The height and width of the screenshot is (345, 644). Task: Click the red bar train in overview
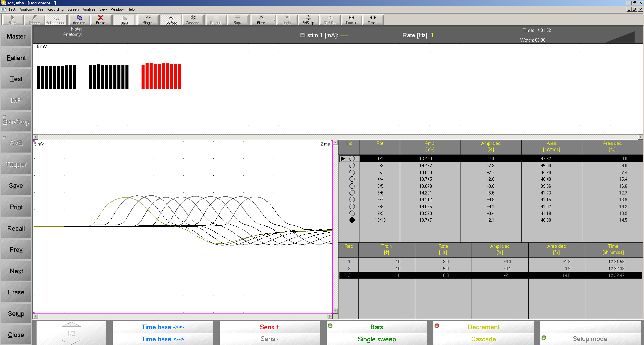click(161, 76)
